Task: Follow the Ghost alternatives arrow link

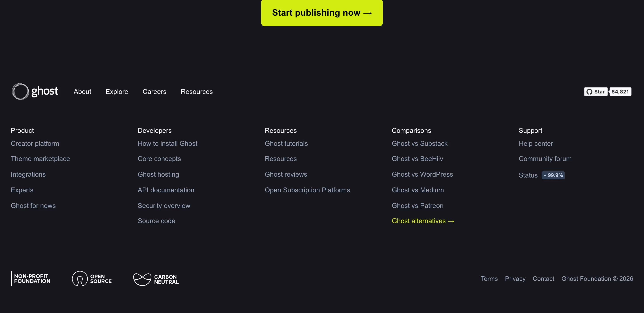Action: 423,221
